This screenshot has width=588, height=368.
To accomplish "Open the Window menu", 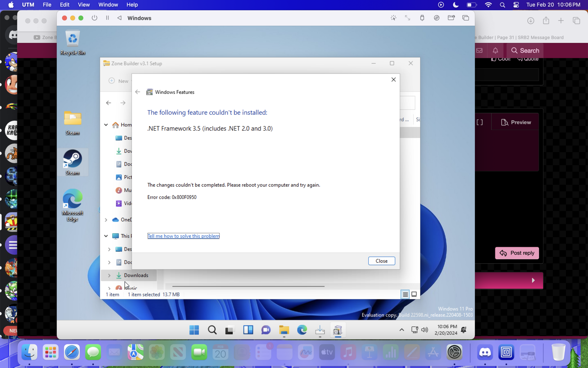I will pos(108,5).
